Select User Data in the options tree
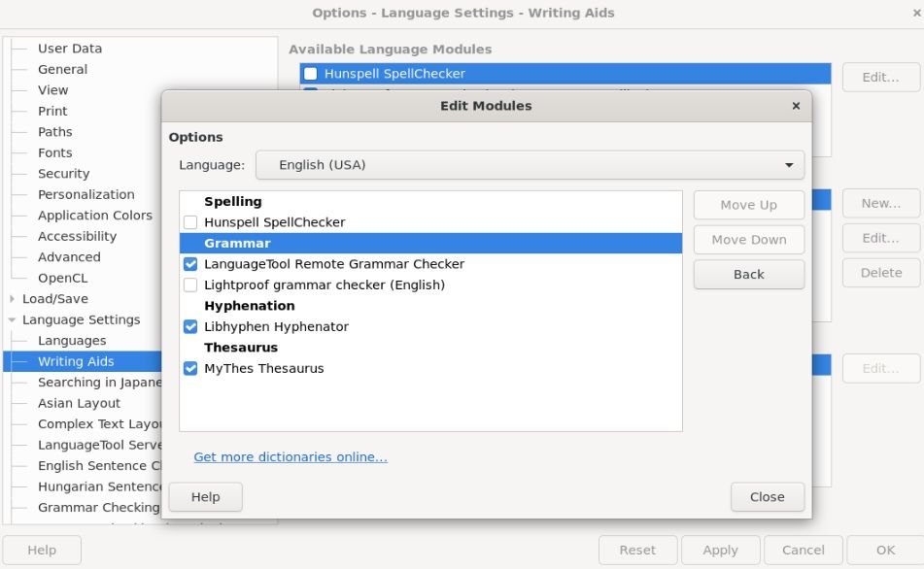The width and height of the screenshot is (924, 569). click(x=70, y=49)
